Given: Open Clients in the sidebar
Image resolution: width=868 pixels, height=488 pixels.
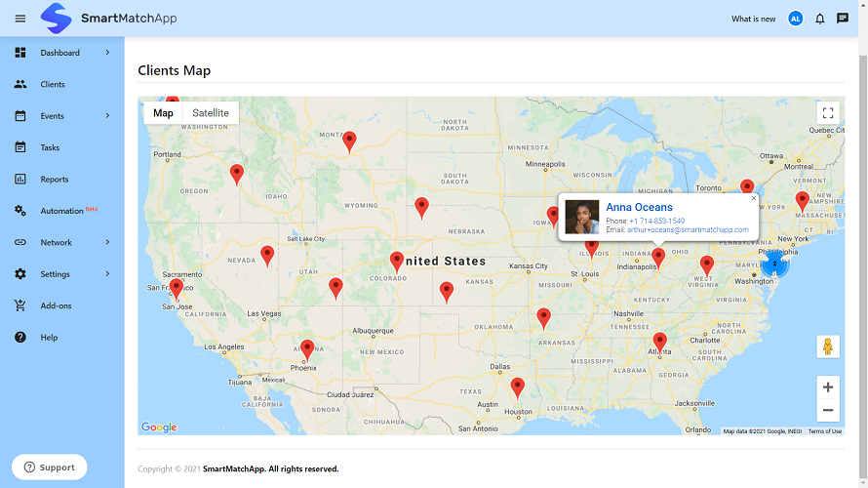Looking at the screenshot, I should 53,85.
